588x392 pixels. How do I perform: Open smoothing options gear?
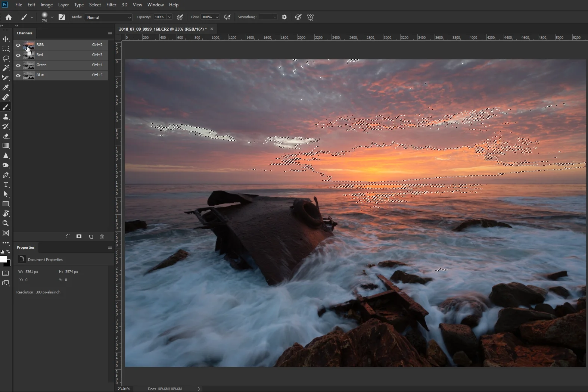tap(284, 17)
